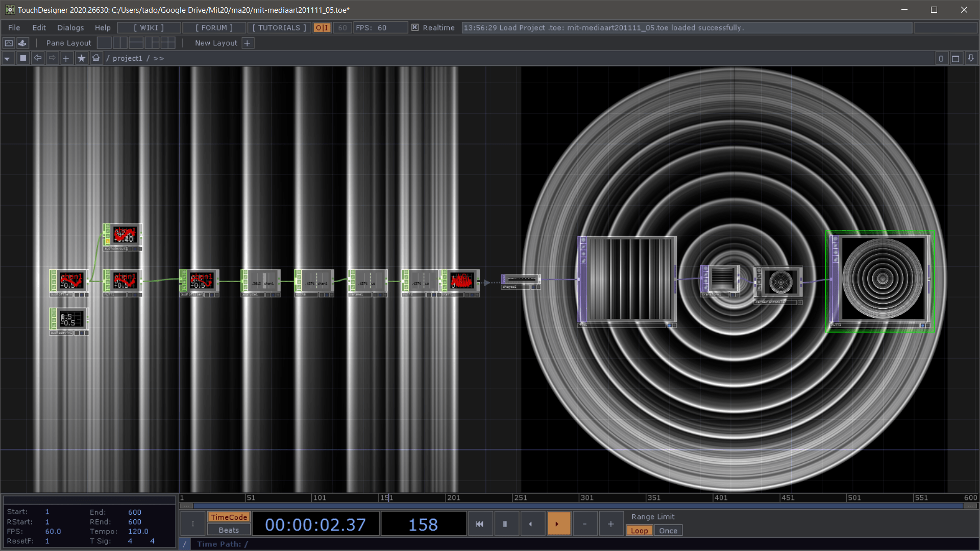Switch timeline display to Beats
The width and height of the screenshot is (980, 551).
tap(228, 530)
